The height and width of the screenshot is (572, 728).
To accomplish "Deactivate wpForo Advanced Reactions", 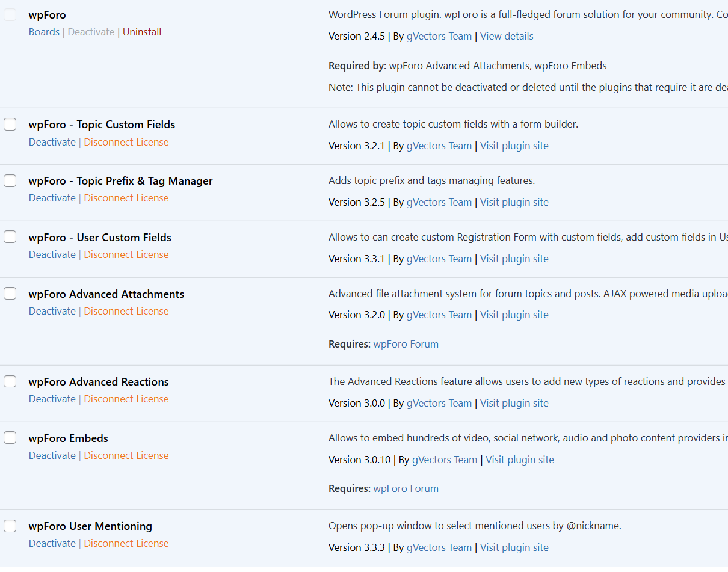I will (x=52, y=399).
